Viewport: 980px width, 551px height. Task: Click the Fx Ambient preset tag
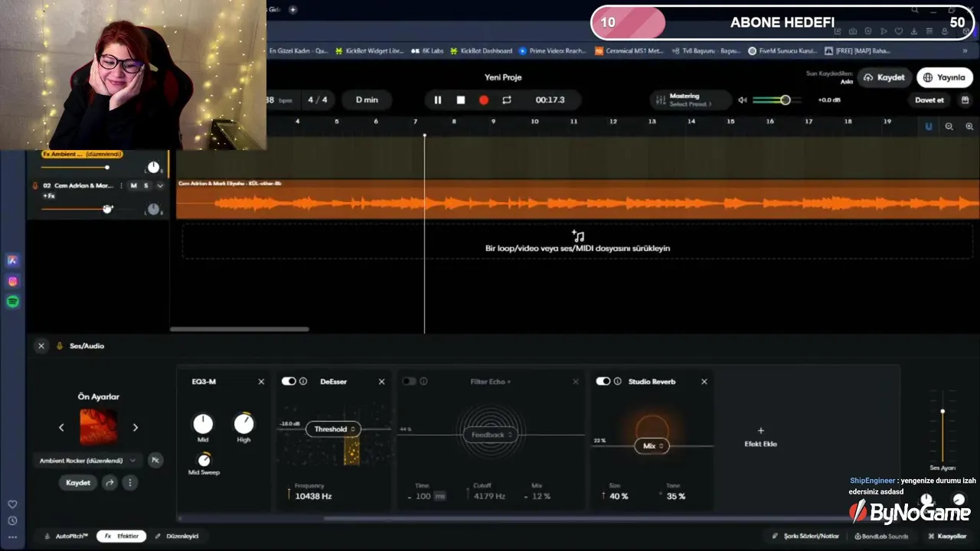82,154
